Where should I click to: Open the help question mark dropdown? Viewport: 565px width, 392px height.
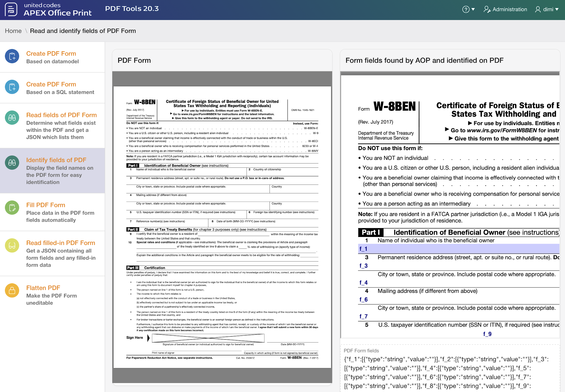pyautogui.click(x=466, y=9)
